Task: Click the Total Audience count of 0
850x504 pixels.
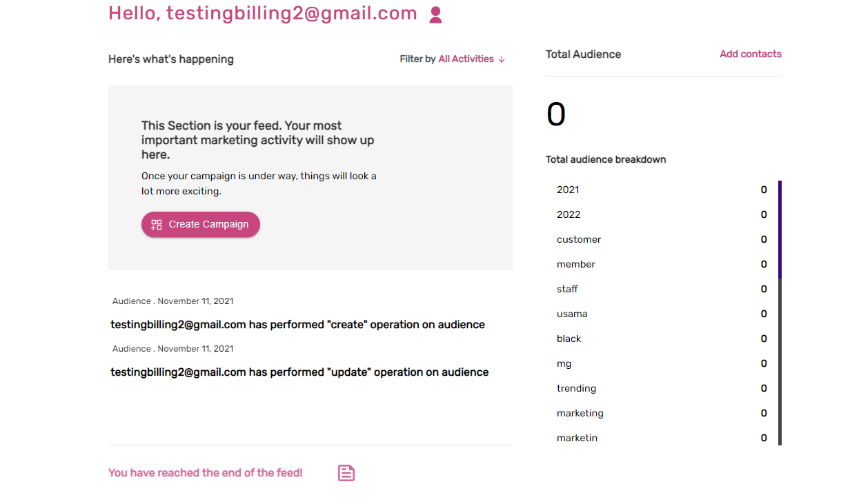Action: point(556,114)
